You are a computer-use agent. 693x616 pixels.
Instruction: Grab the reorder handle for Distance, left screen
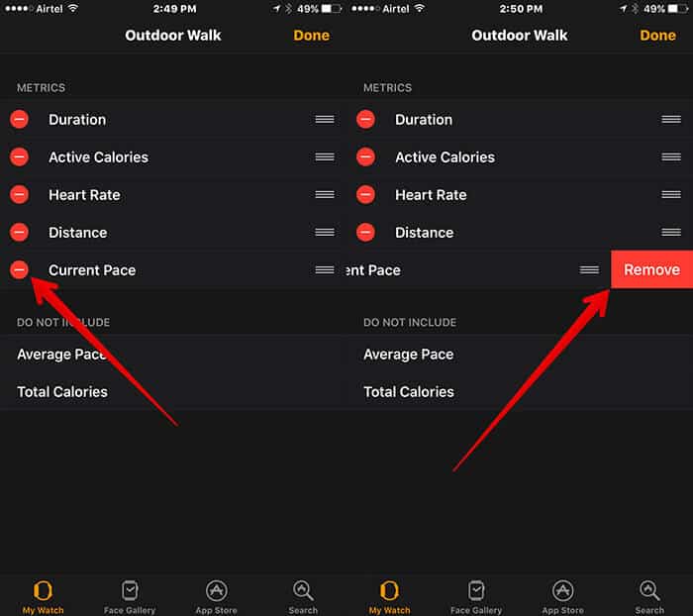pos(325,232)
